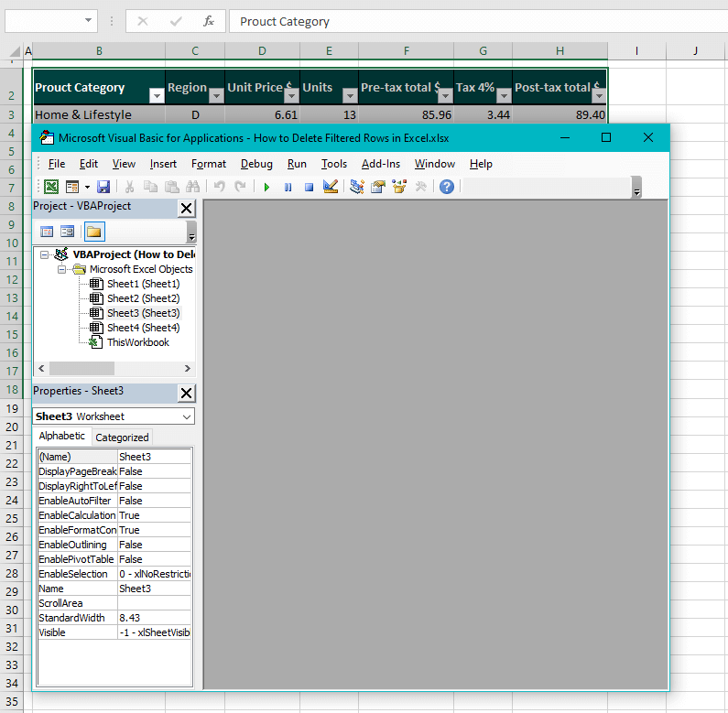The width and height of the screenshot is (728, 713).
Task: Switch to the Categorized properties tab
Action: coord(122,438)
